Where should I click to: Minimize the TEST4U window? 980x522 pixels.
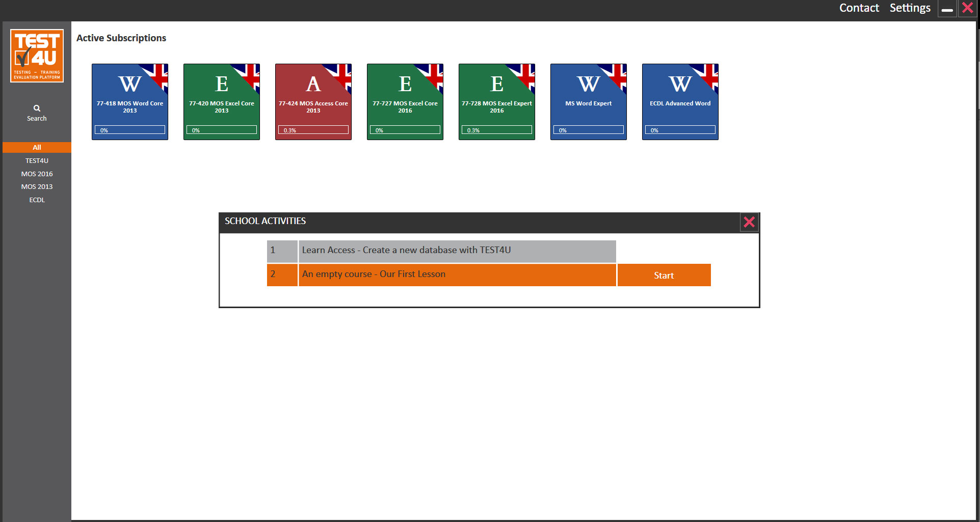point(947,9)
